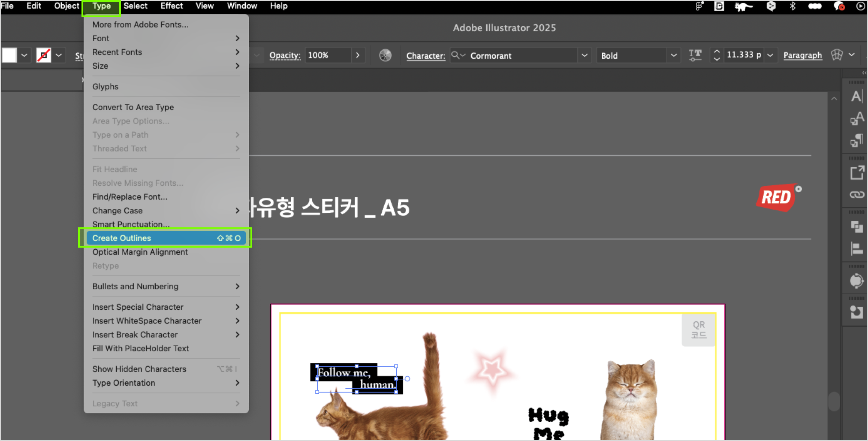Click the underlined Character link
The image size is (868, 441).
[x=425, y=56]
